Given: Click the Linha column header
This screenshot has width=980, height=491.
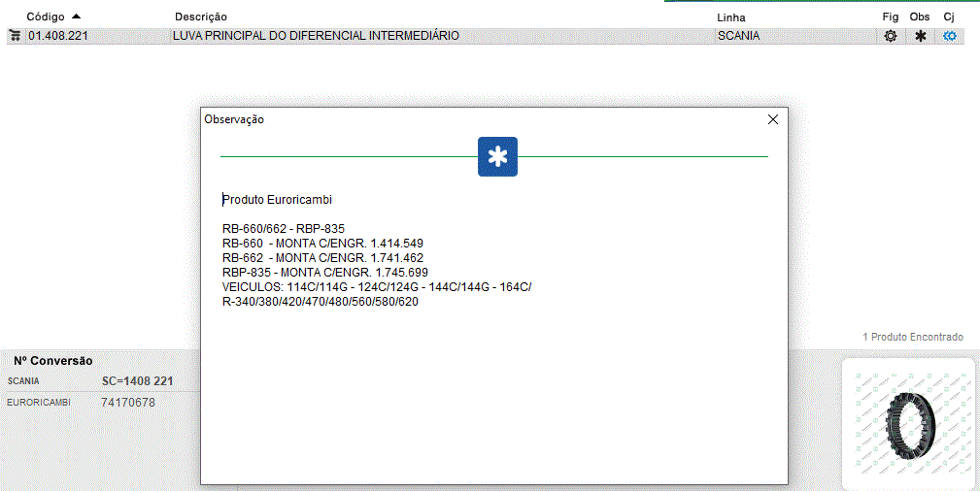Looking at the screenshot, I should pyautogui.click(x=730, y=17).
